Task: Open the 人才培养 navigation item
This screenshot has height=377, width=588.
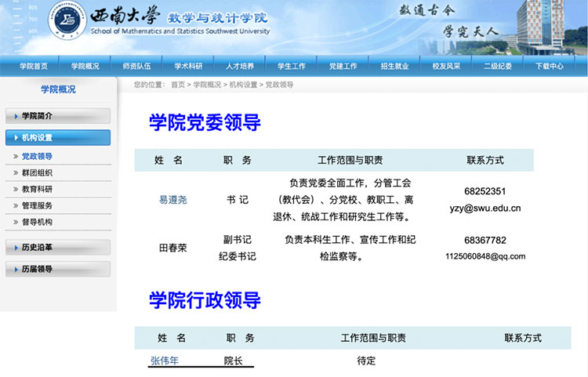Action: (x=240, y=67)
